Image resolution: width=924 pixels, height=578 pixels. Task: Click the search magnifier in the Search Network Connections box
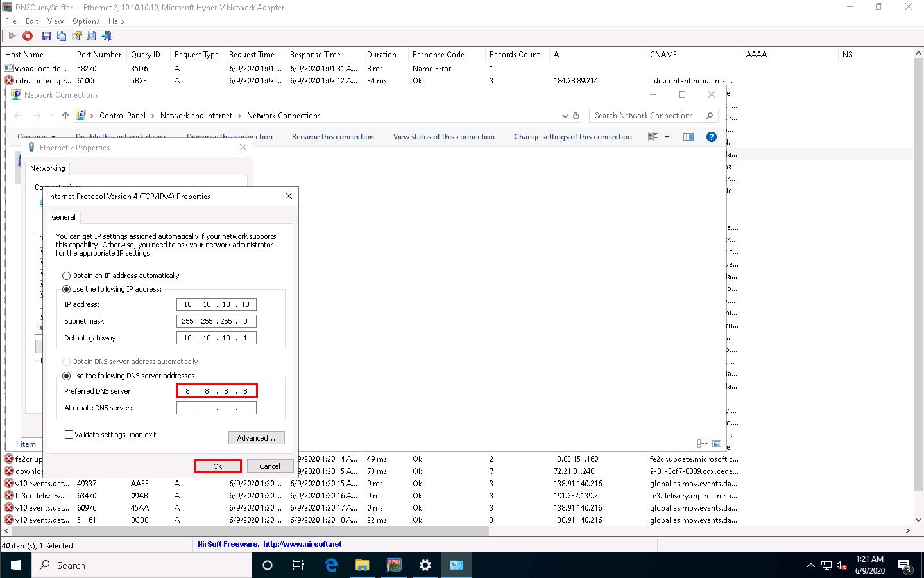[x=709, y=116]
